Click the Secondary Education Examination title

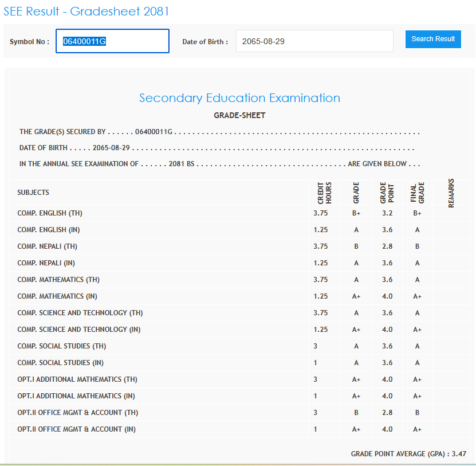239,98
